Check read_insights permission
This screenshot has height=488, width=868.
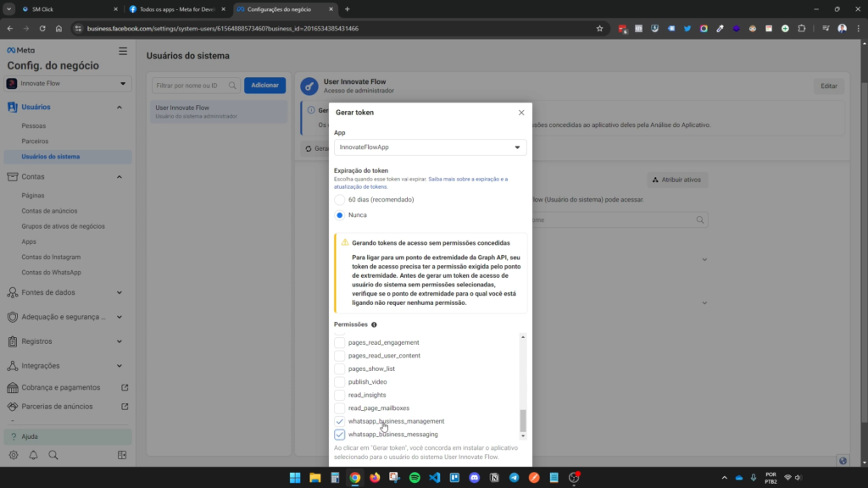click(x=339, y=395)
